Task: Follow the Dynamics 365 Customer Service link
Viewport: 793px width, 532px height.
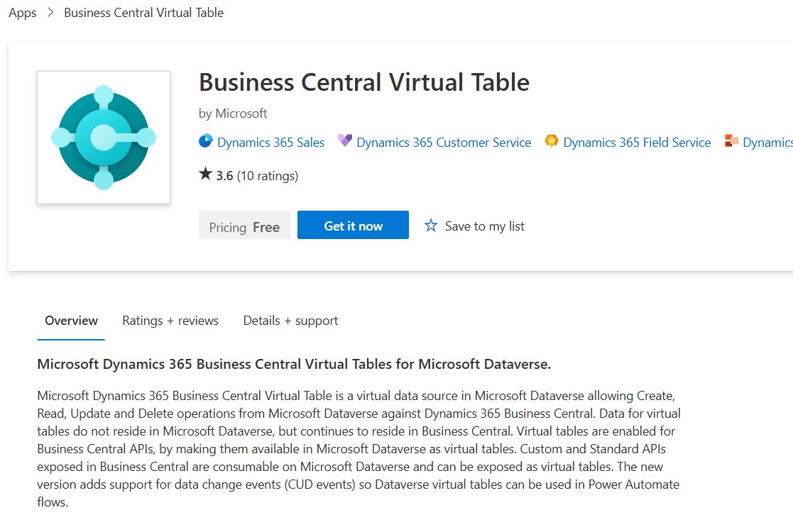Action: pos(442,141)
